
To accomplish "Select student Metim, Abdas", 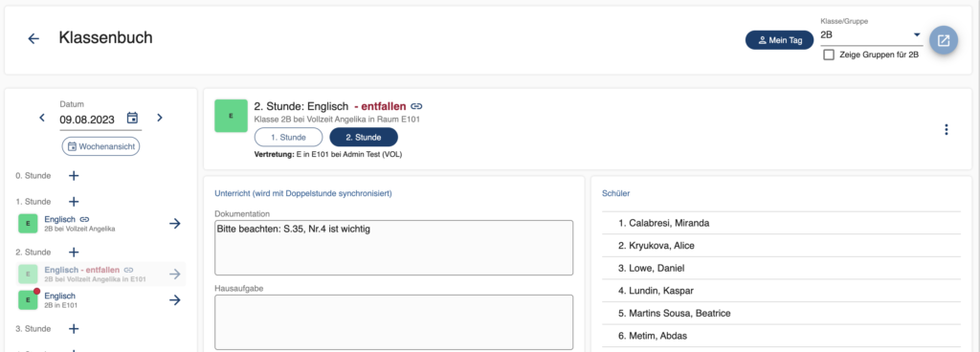I will click(781, 335).
